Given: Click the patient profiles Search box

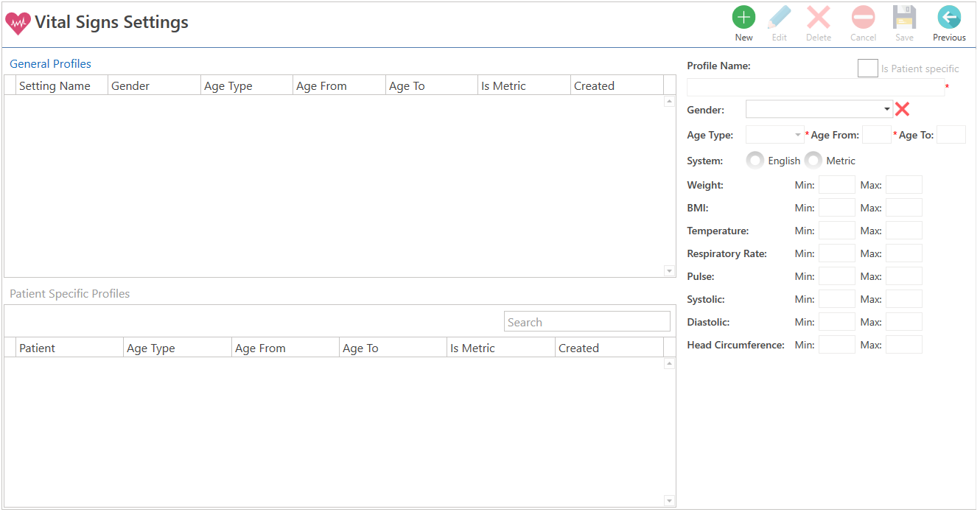Looking at the screenshot, I should tap(587, 322).
